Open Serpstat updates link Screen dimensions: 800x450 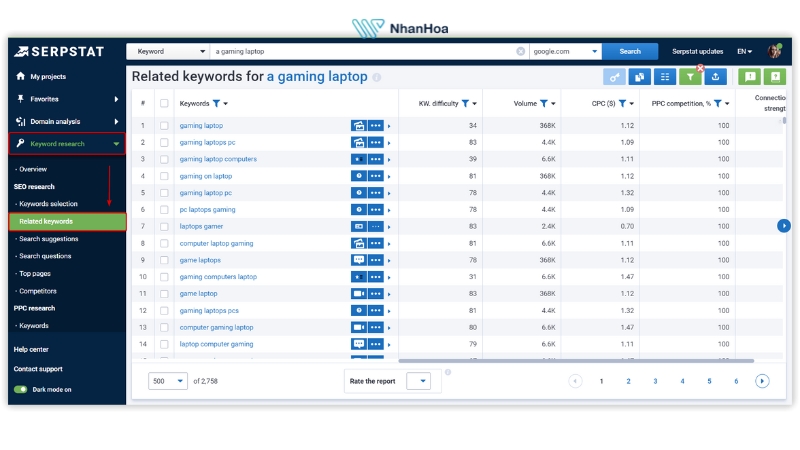pos(697,52)
